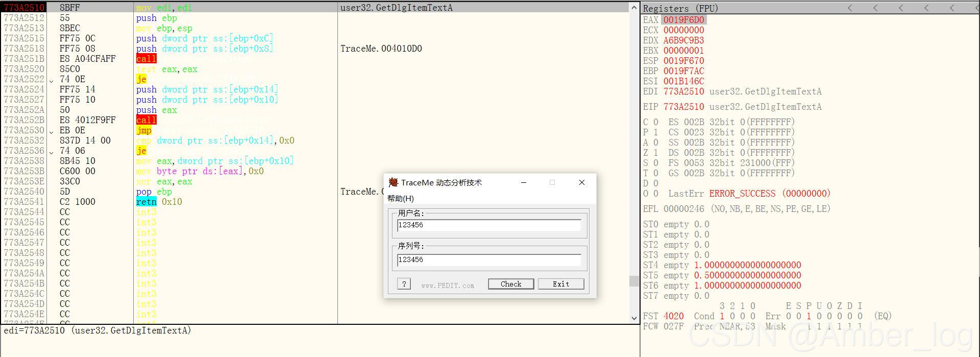
Task: Click the TraceMe ladybug icon in title bar
Action: 393,182
